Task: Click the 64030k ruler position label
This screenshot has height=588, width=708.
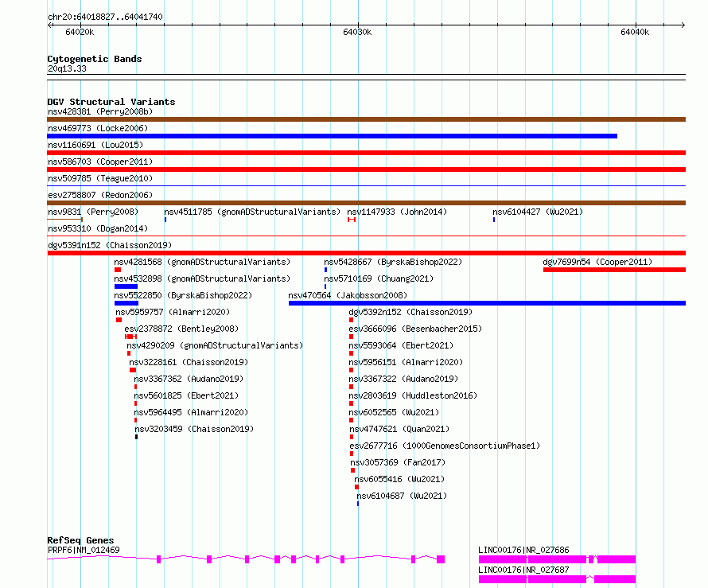Action: (x=357, y=32)
